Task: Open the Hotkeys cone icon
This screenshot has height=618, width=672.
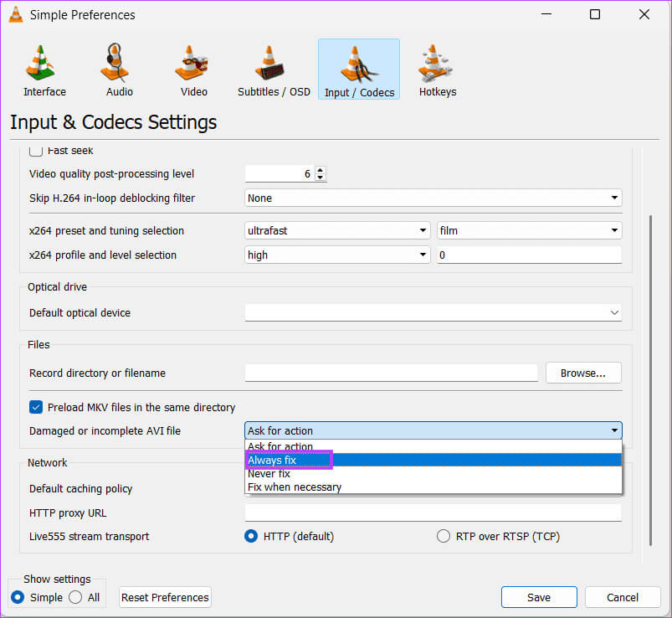Action: pos(434,63)
